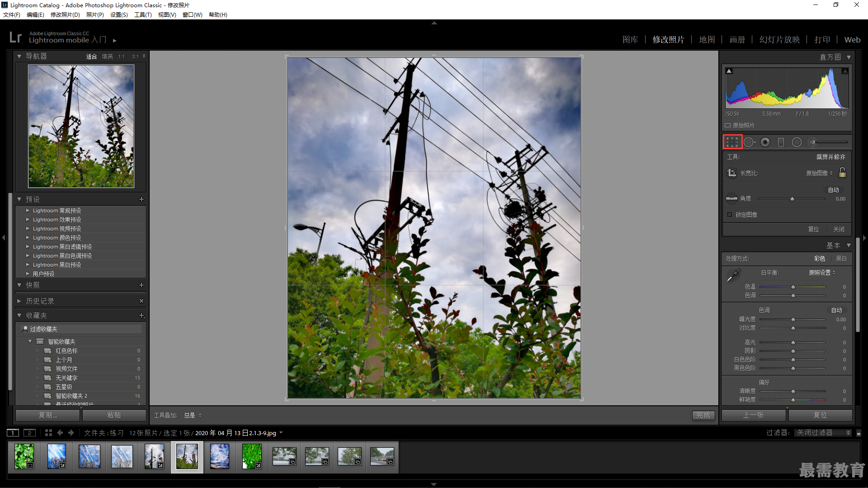This screenshot has height=488, width=868.
Task: Collapse the 预设 panel
Action: [19, 199]
